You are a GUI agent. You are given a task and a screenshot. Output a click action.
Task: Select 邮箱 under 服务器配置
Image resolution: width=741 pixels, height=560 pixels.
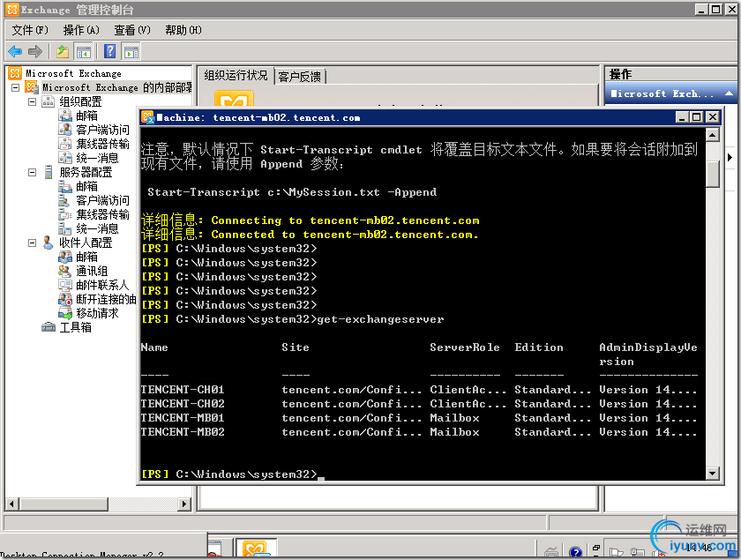87,186
